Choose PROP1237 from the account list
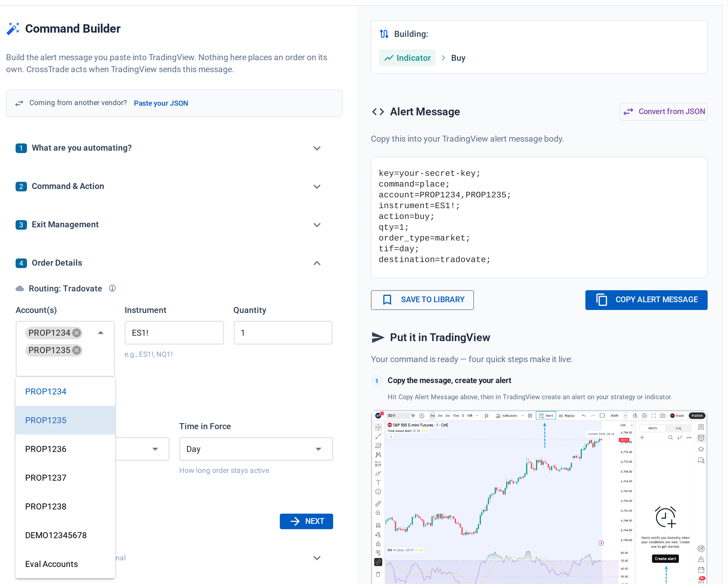This screenshot has height=584, width=728. 65,478
